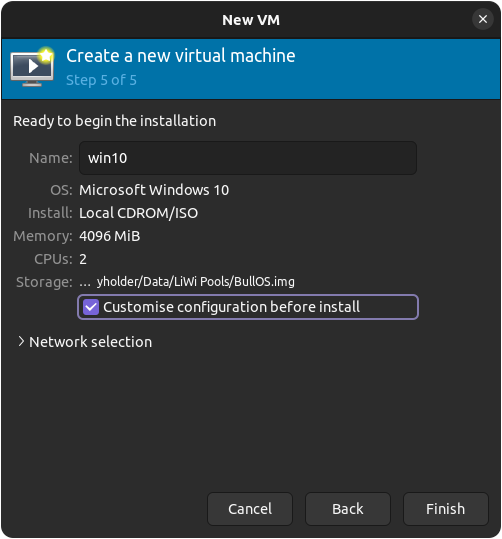Click the new virtual machine monitor icon
This screenshot has height=539, width=502.
tap(32, 67)
